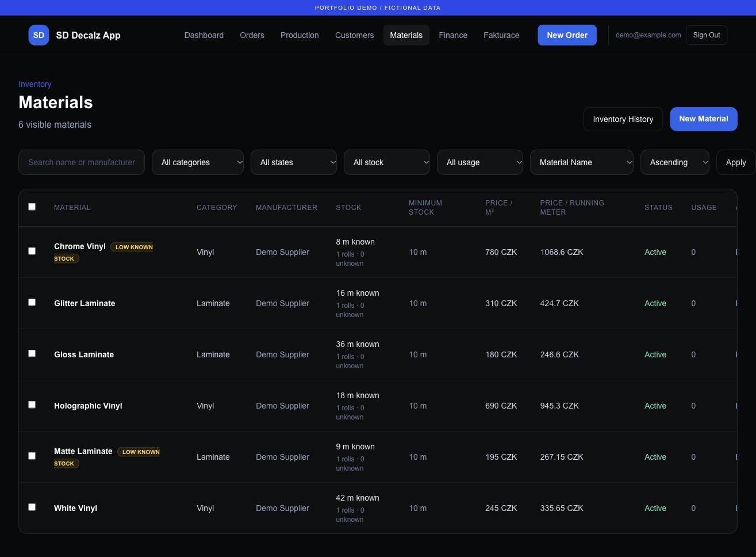Open the Customers nav item

(x=354, y=35)
